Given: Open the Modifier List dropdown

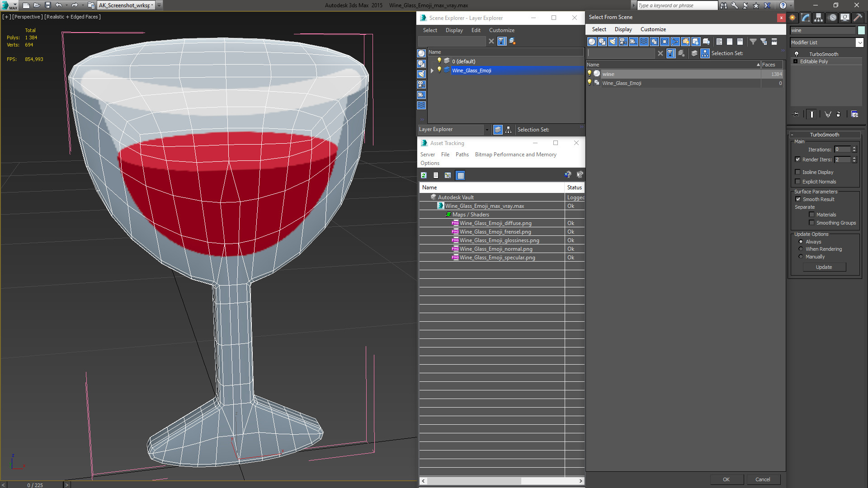Looking at the screenshot, I should point(859,42).
